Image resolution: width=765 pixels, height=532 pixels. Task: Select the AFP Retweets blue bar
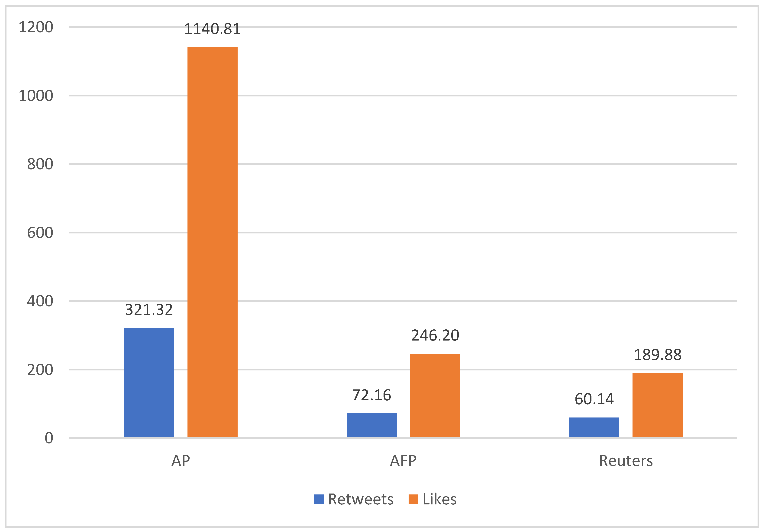click(x=371, y=425)
